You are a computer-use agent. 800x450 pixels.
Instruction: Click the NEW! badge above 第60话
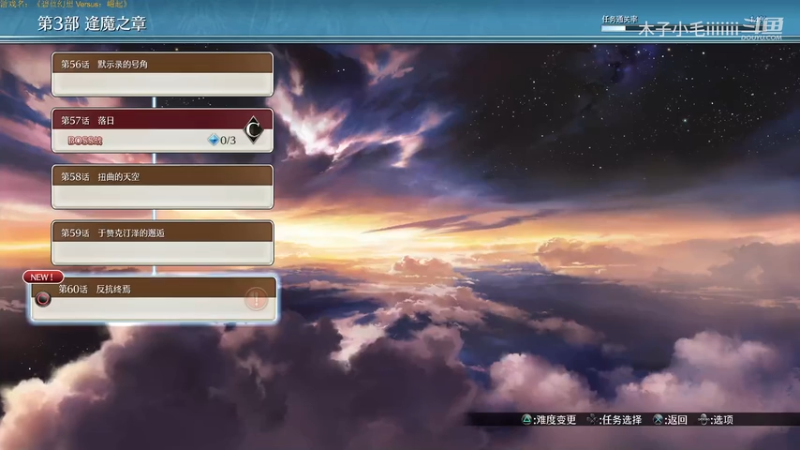[43, 277]
